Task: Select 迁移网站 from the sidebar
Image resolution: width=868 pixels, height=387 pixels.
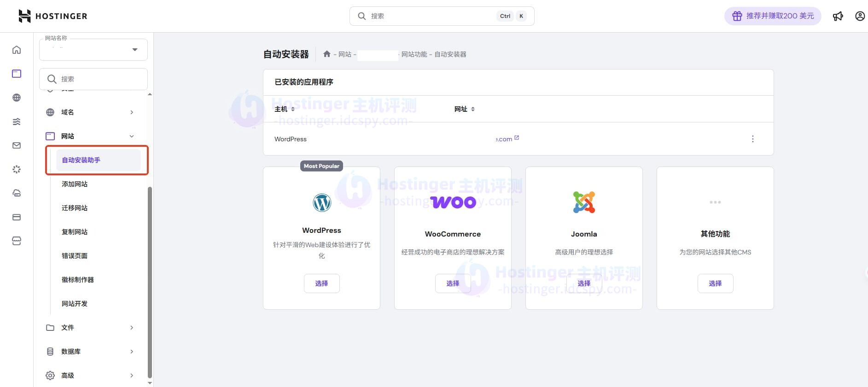Action: pyautogui.click(x=75, y=208)
